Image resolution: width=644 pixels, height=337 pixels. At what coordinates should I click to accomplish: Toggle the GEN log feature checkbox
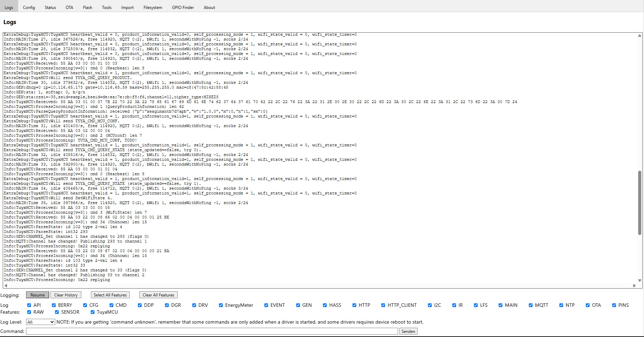coord(298,305)
